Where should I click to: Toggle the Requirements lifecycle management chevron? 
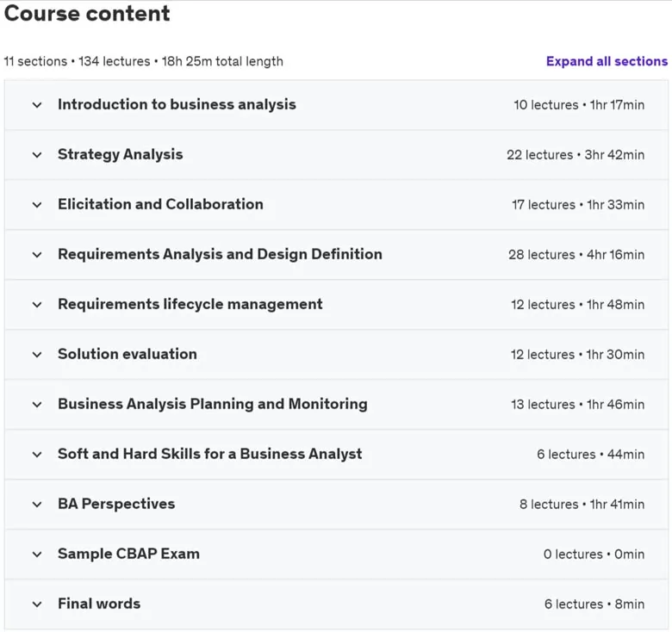tap(37, 305)
